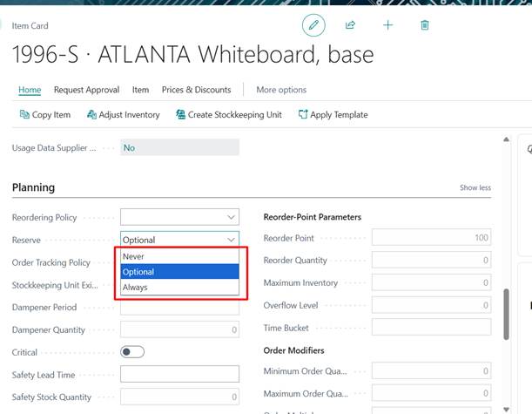Toggle the Critical switch
The width and height of the screenshot is (532, 414).
tap(132, 352)
